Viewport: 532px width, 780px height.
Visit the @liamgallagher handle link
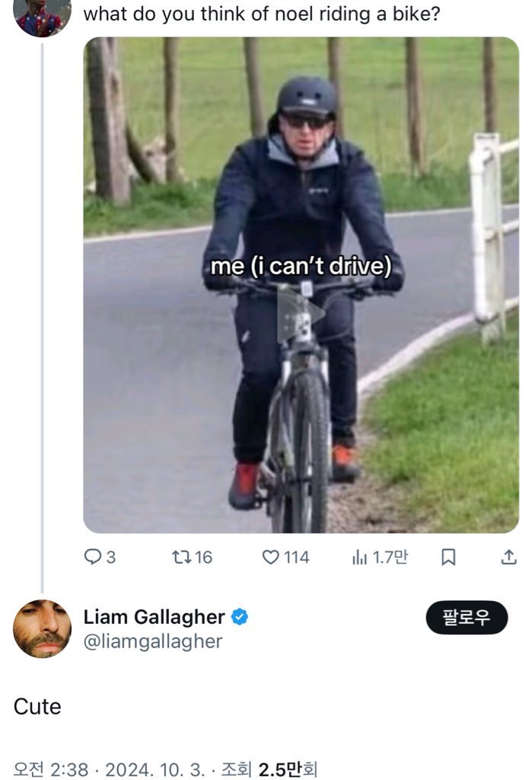coord(153,641)
